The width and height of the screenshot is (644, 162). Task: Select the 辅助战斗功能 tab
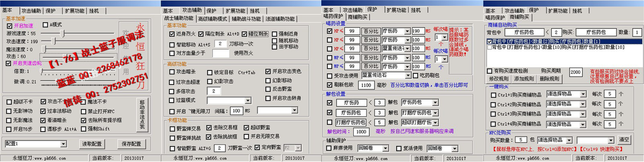coord(246,19)
